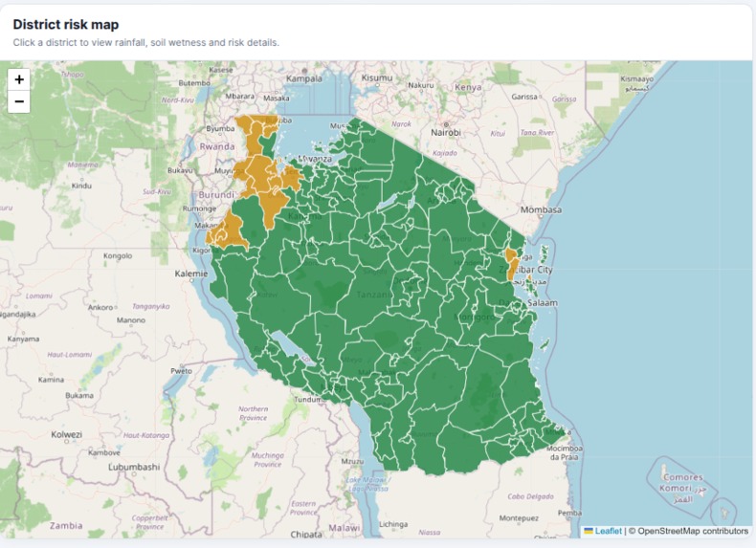
Task: Click the Ukrainian flag icon beside Leaflet
Action: click(589, 531)
